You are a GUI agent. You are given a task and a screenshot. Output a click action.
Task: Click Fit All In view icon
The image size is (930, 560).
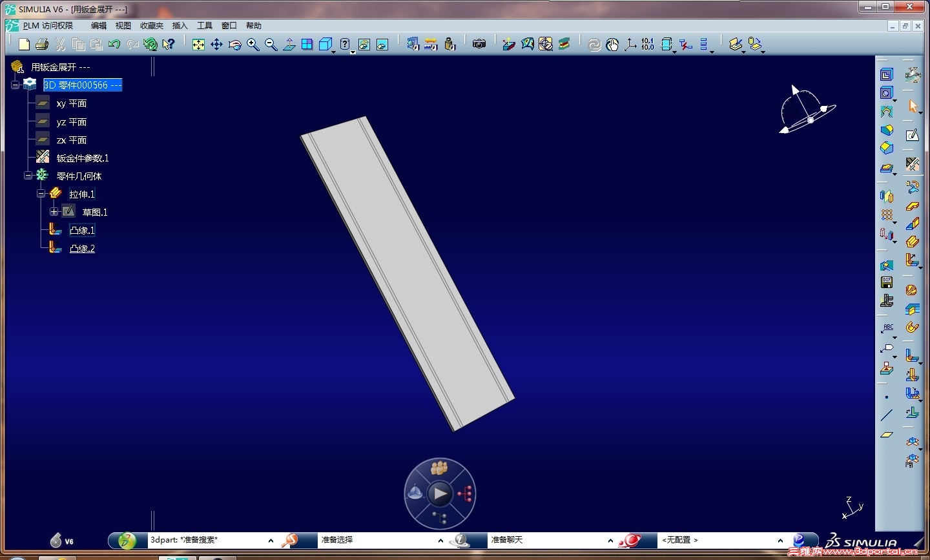pyautogui.click(x=198, y=44)
